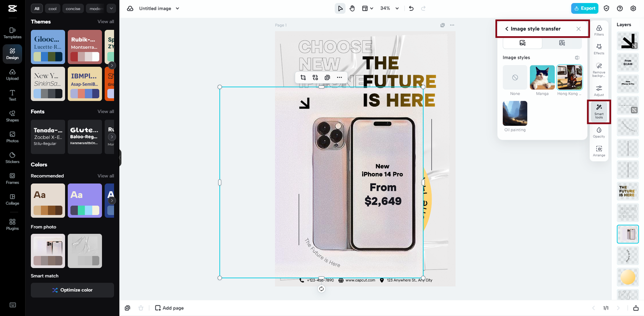Click the CapCut logo icon
The width and height of the screenshot is (644, 316).
click(12, 8)
